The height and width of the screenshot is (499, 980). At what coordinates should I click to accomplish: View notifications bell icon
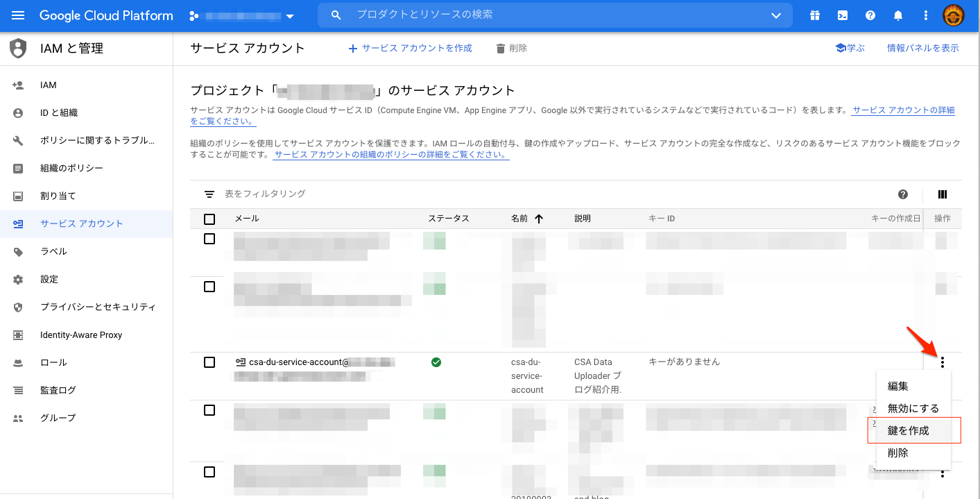coord(898,15)
